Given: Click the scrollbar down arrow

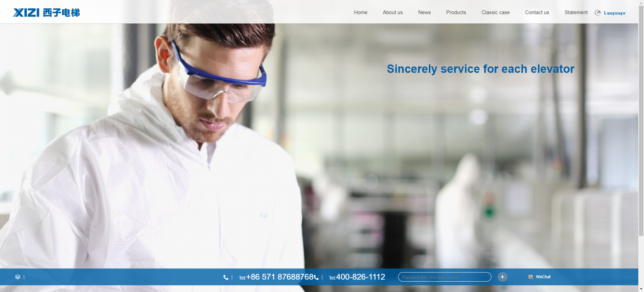Looking at the screenshot, I should pyautogui.click(x=641, y=289).
